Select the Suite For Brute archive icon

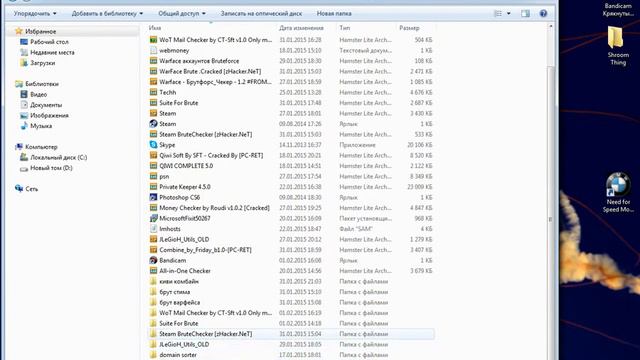[153, 103]
